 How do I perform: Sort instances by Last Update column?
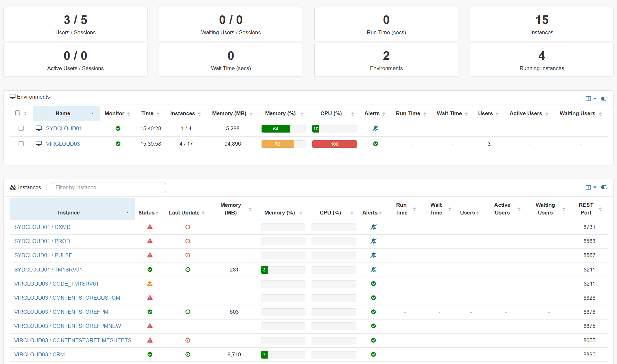[x=187, y=213]
